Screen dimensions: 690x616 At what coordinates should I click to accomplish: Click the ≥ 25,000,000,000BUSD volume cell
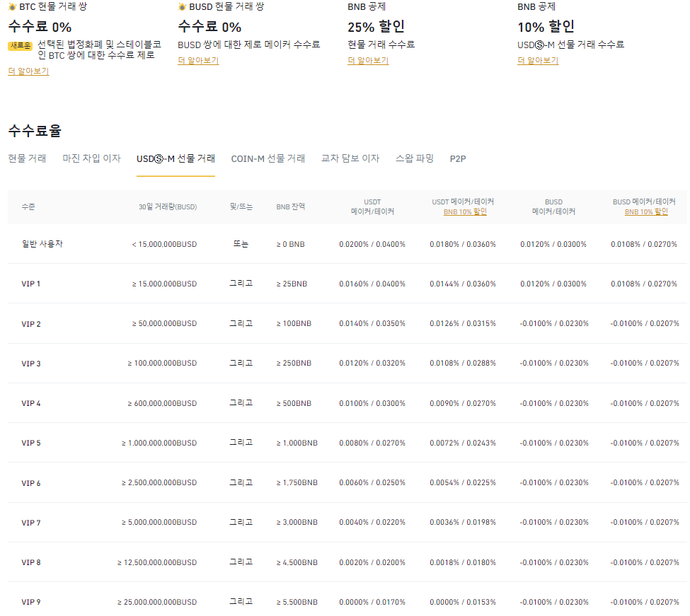point(156,603)
